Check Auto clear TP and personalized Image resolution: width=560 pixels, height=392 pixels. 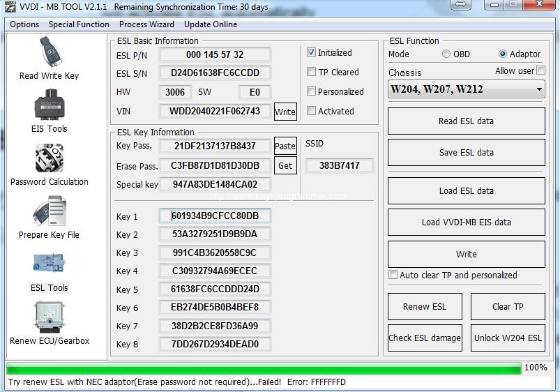[393, 275]
